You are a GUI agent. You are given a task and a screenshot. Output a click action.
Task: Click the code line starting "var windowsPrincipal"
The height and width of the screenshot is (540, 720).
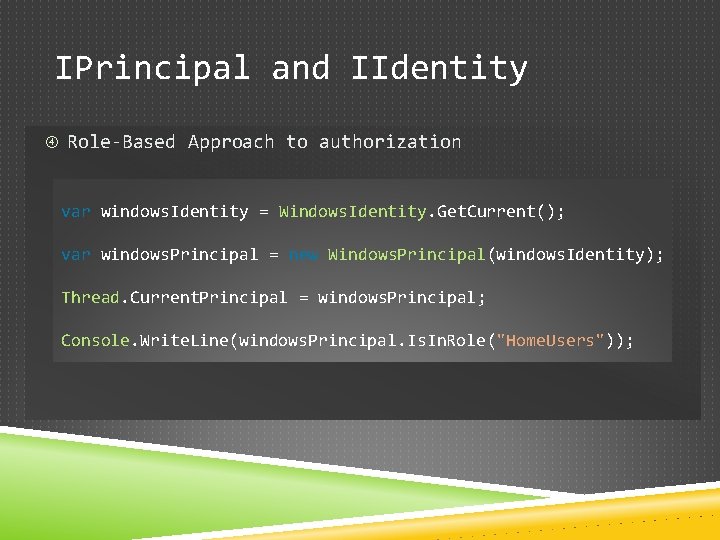pos(362,254)
